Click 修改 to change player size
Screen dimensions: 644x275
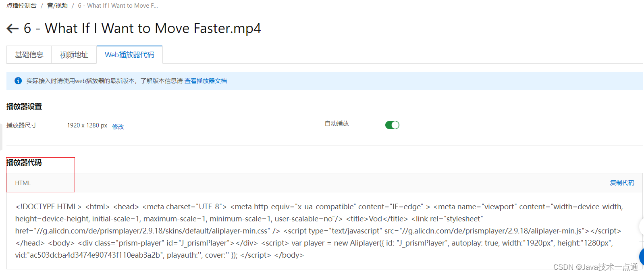pyautogui.click(x=118, y=127)
